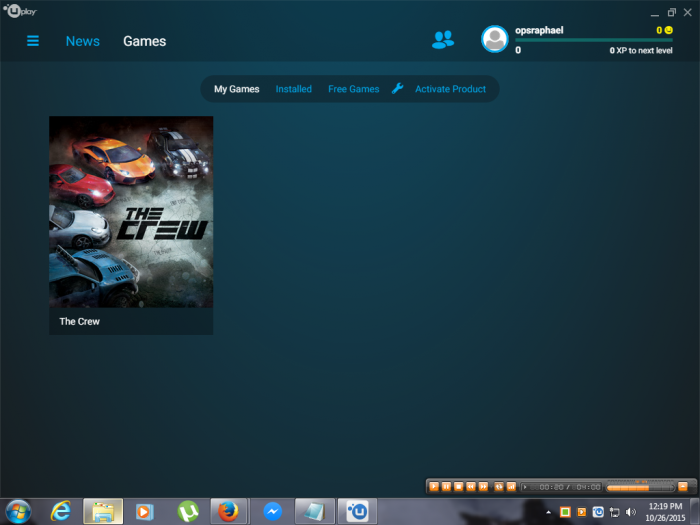The height and width of the screenshot is (525, 700).
Task: Click the orange player tray icon
Action: (582, 512)
